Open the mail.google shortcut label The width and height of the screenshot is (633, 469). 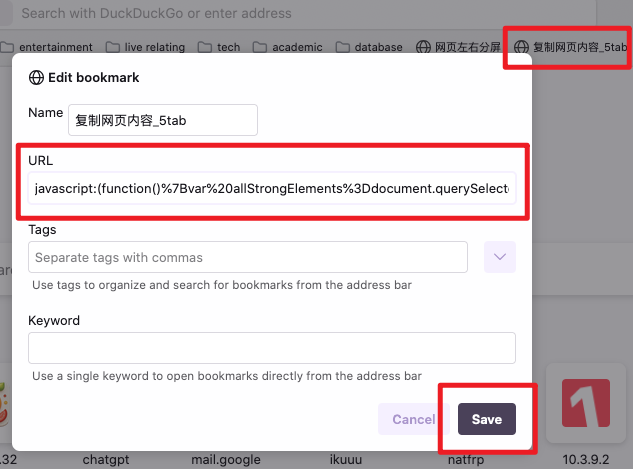coord(226,459)
